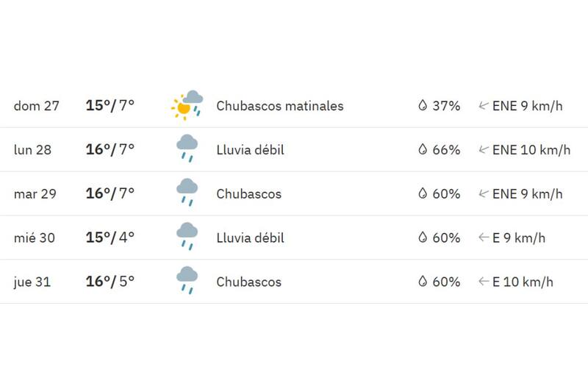The image size is (588, 392).
Task: Click the wind arrow icon for E 10 km/h
Action: (x=484, y=282)
